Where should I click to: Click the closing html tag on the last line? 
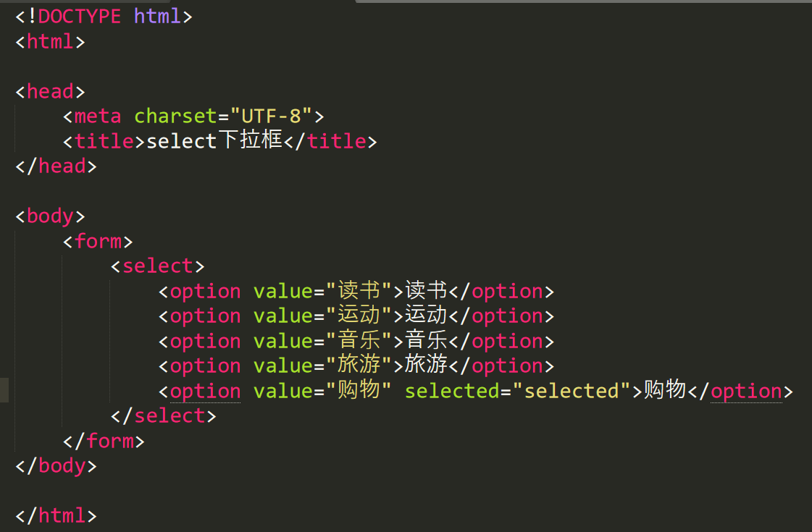click(56, 515)
